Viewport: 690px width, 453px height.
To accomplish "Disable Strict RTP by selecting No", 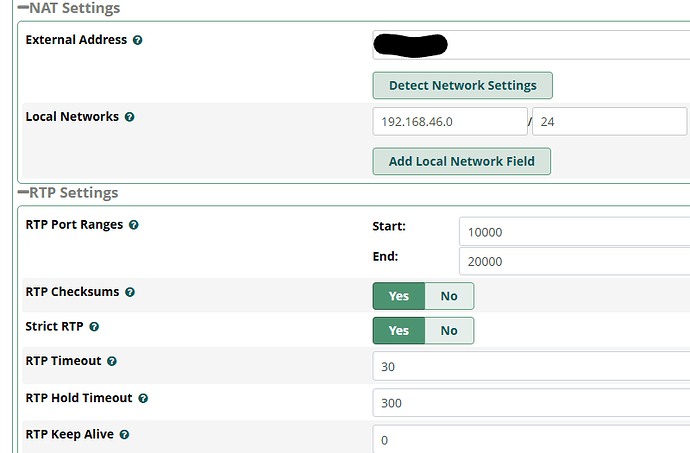I will point(449,330).
